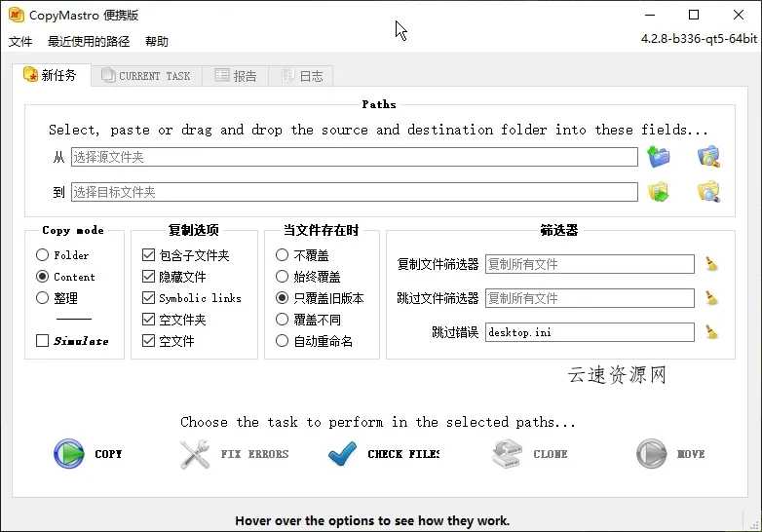
Task: Click the CHECK FILES button label
Action: (x=403, y=454)
